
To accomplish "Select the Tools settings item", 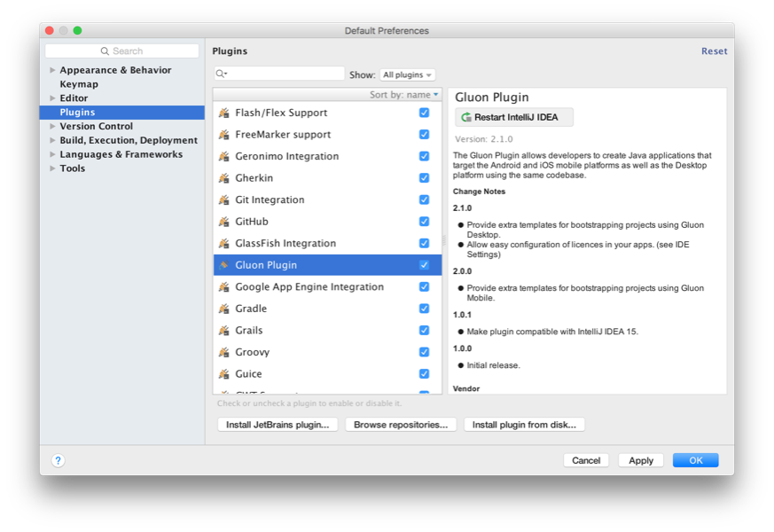I will (73, 168).
